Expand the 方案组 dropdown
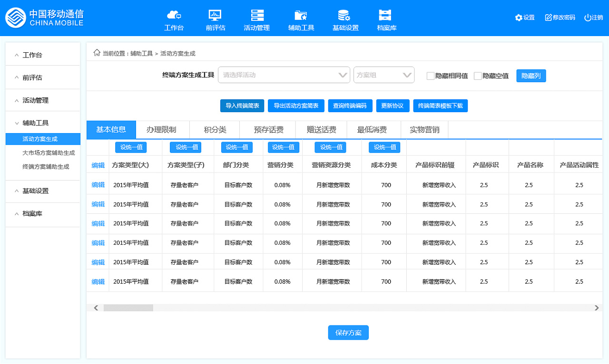This screenshot has height=364, width=609. [x=383, y=75]
